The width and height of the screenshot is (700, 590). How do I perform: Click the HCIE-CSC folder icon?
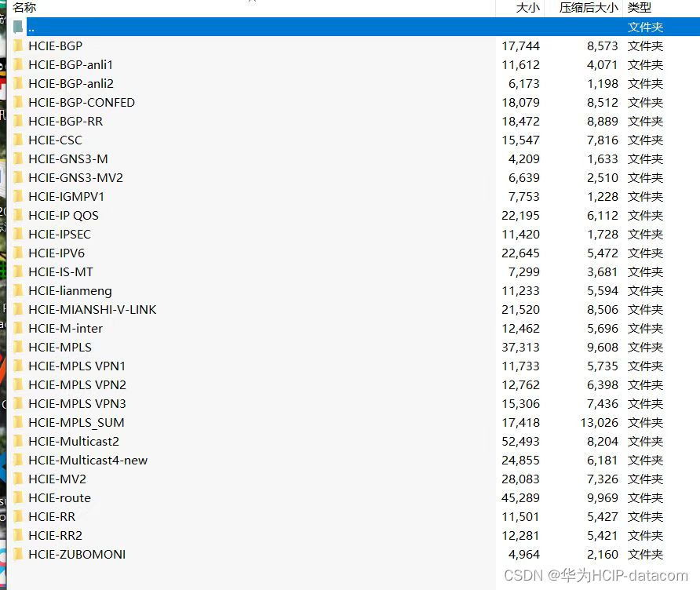click(x=18, y=140)
